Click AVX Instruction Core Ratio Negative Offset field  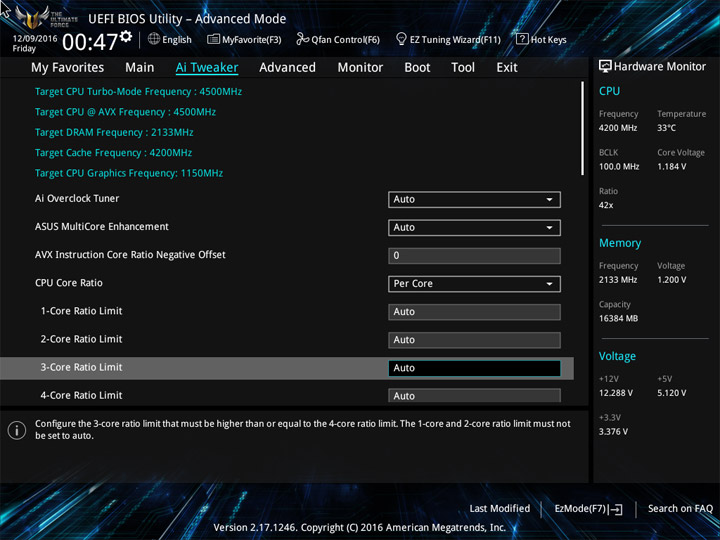pyautogui.click(x=474, y=255)
